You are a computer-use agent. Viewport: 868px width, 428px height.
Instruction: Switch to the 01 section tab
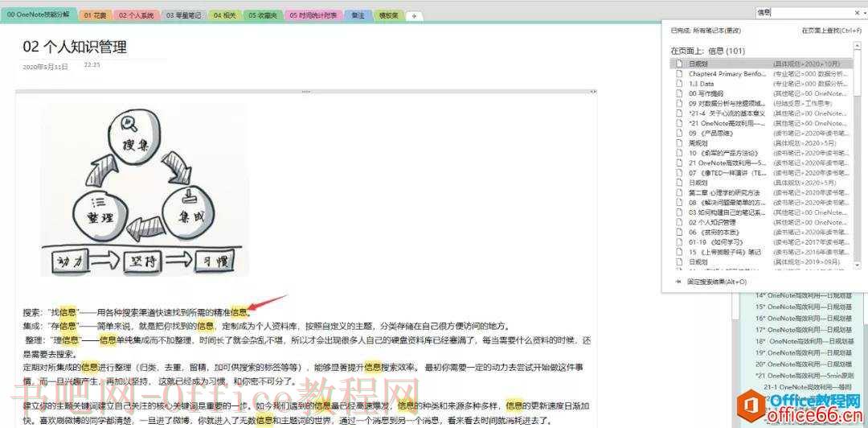95,15
